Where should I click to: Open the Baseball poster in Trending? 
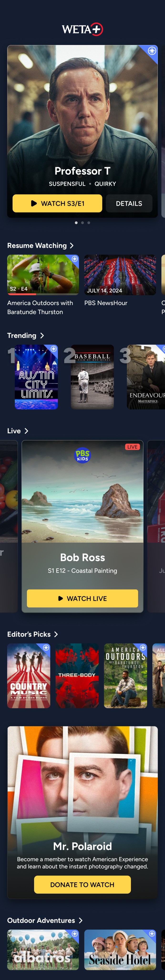[x=92, y=377]
